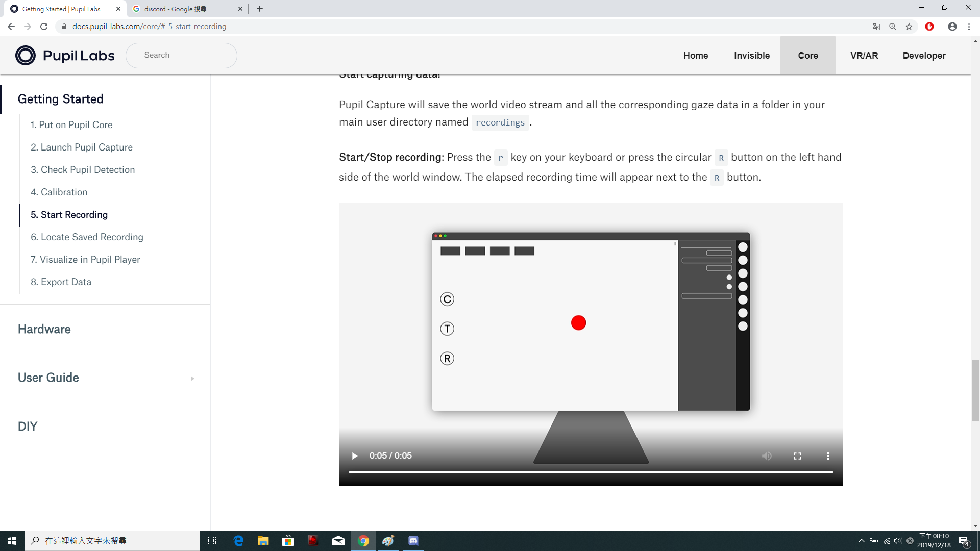The image size is (980, 551).
Task: Open Discord from the taskbar
Action: tap(413, 541)
